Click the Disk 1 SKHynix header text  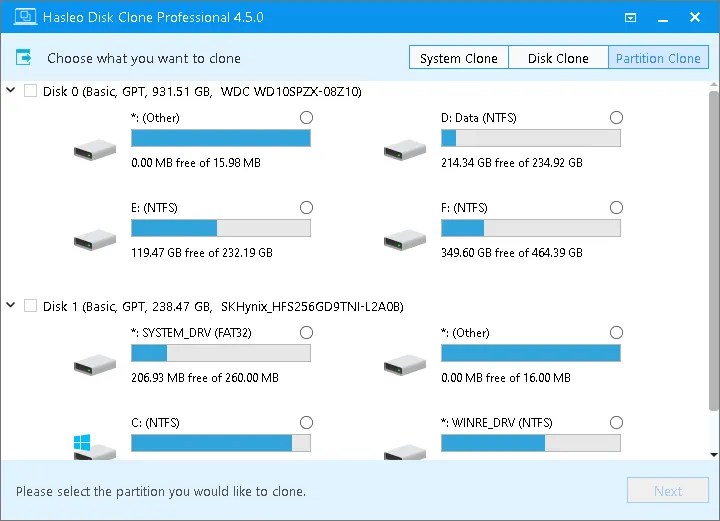click(223, 306)
